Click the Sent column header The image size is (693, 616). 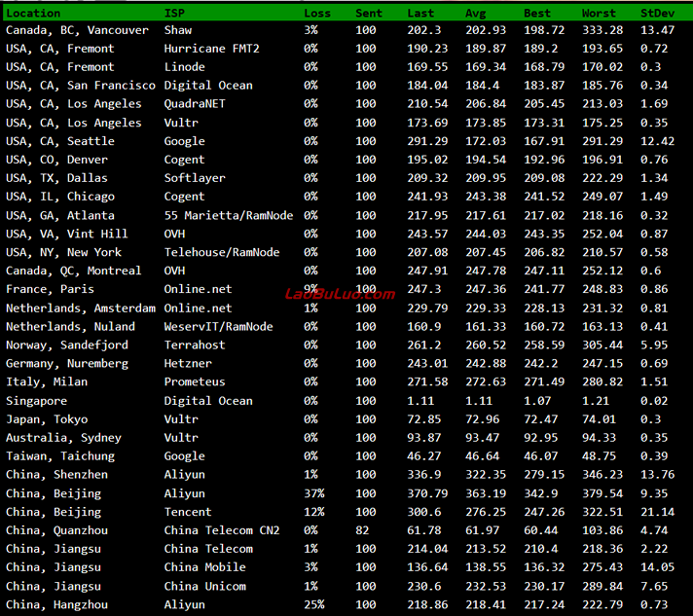point(369,14)
